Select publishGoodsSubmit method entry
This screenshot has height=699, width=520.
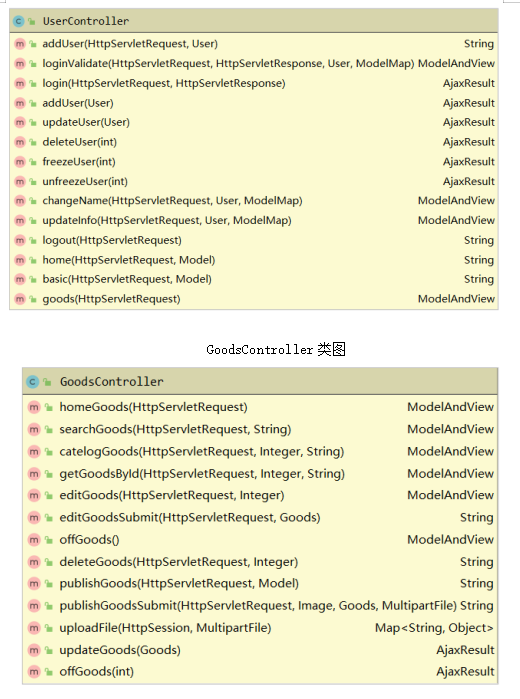pos(260,606)
